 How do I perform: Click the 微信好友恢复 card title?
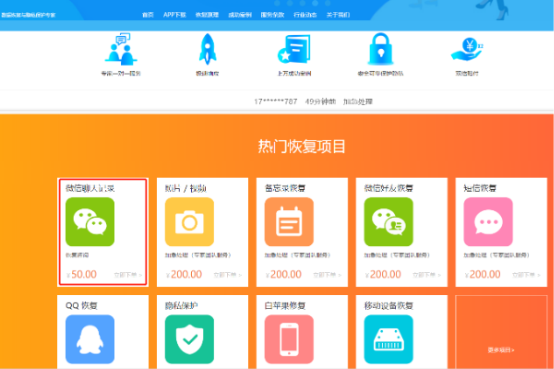click(x=389, y=188)
